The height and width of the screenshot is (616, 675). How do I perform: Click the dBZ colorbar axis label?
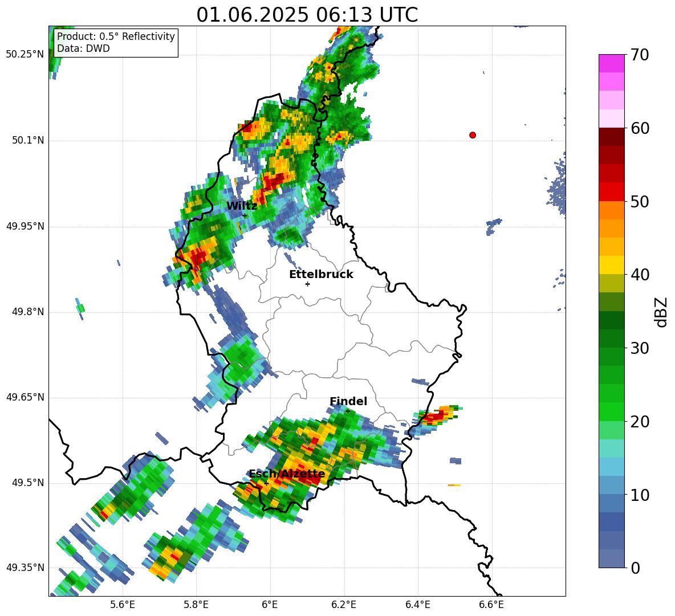(662, 312)
